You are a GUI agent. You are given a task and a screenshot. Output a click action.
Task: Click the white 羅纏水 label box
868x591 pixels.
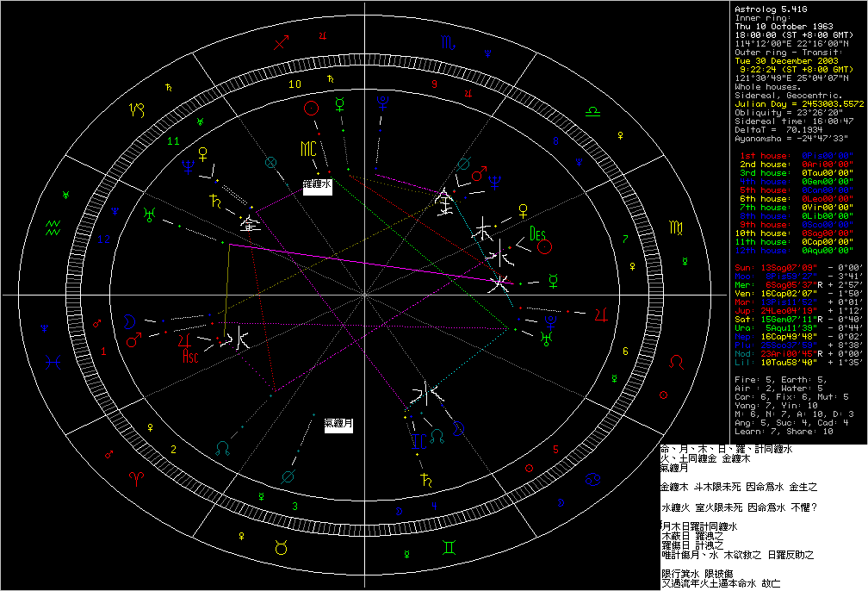317,184
